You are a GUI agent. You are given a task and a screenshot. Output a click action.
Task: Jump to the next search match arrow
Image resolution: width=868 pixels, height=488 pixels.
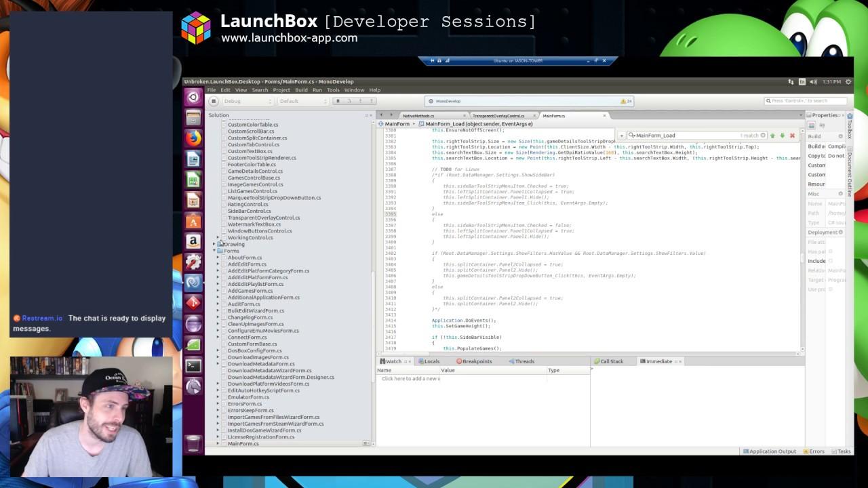pyautogui.click(x=782, y=136)
